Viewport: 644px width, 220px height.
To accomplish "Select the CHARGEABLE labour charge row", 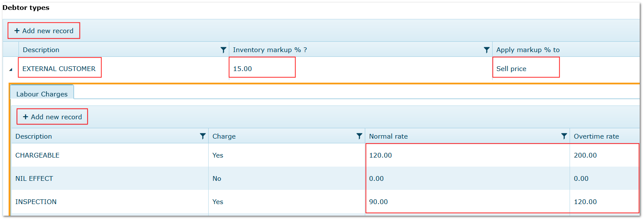I will (325, 155).
